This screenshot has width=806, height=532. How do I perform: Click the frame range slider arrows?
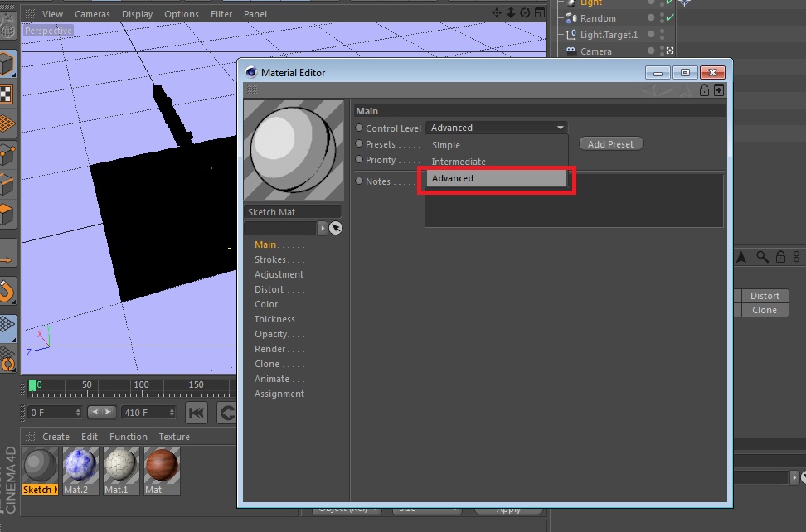(101, 412)
